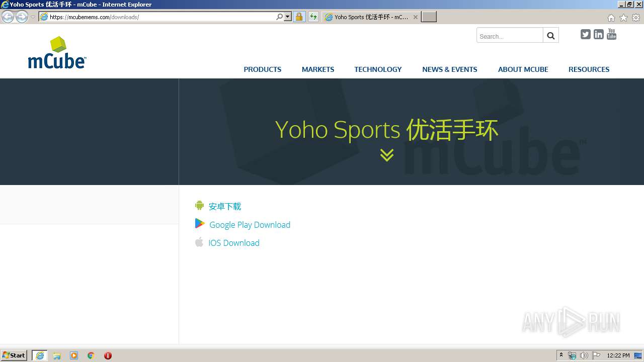Open mCube YouTube channel icon
644x362 pixels.
tap(611, 34)
